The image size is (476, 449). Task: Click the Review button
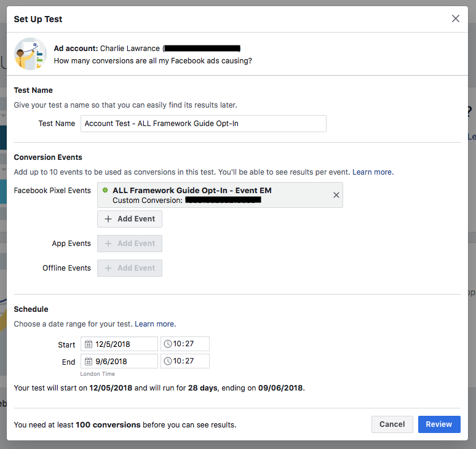click(x=439, y=424)
